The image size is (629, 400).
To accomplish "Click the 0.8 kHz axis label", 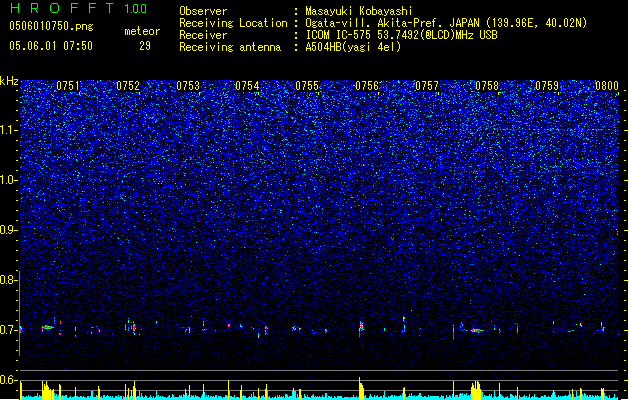I will point(8,280).
